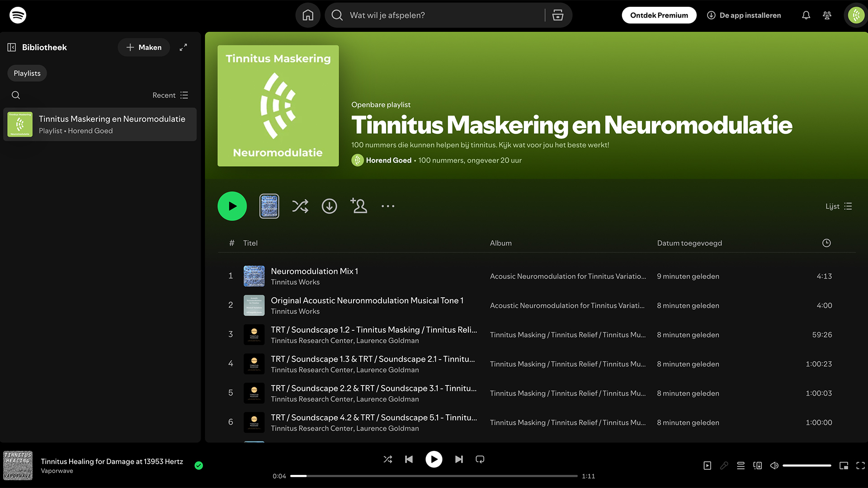Click the Neuromodulation Mix 1 album art
The width and height of the screenshot is (868, 488).
tap(254, 276)
